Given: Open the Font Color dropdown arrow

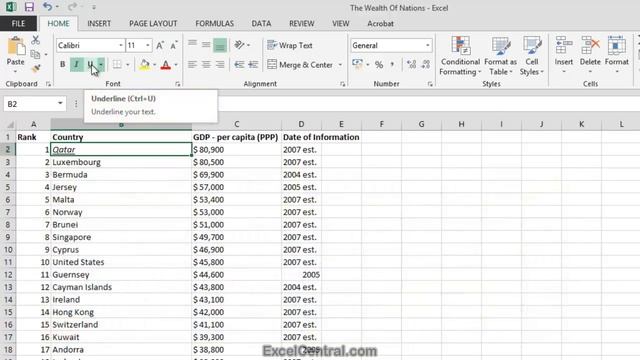Looking at the screenshot, I should pos(176,64).
